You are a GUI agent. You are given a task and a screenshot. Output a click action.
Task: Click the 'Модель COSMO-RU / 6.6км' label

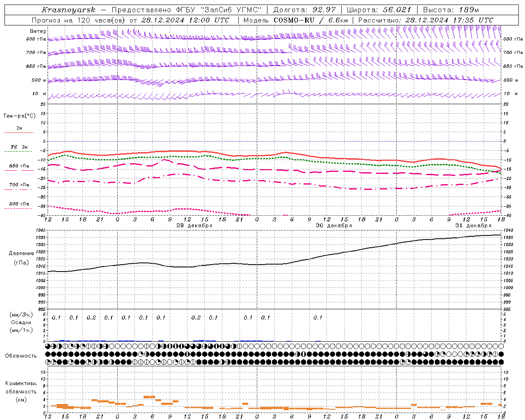coord(295,20)
